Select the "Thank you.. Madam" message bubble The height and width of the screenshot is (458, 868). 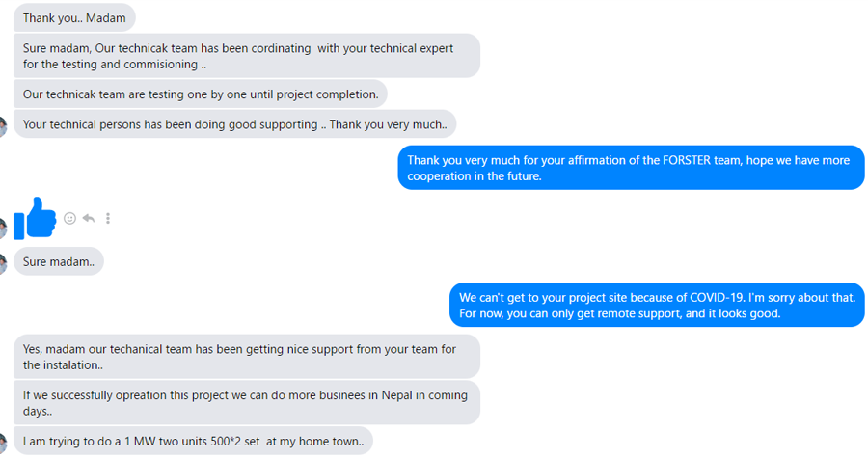click(x=74, y=17)
